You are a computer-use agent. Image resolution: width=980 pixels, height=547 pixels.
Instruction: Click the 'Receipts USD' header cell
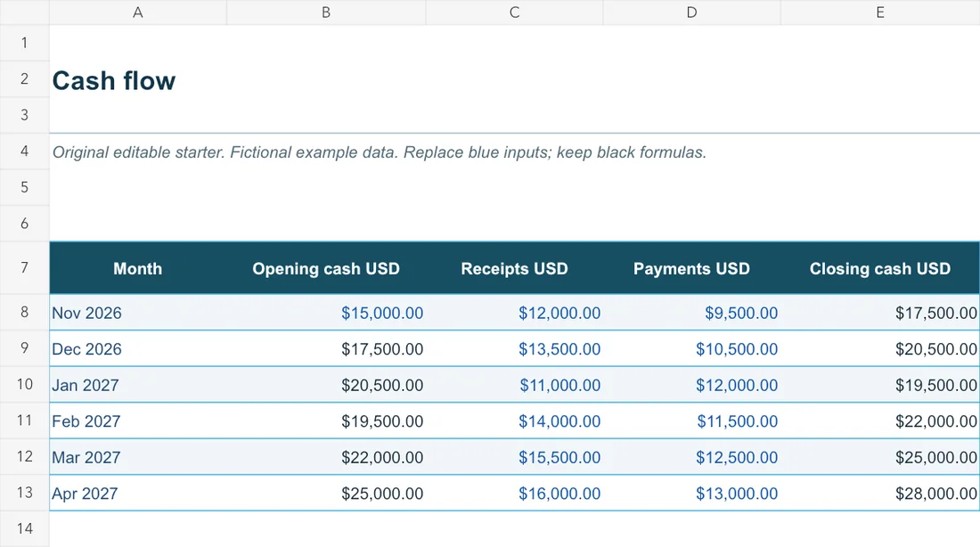pos(514,268)
